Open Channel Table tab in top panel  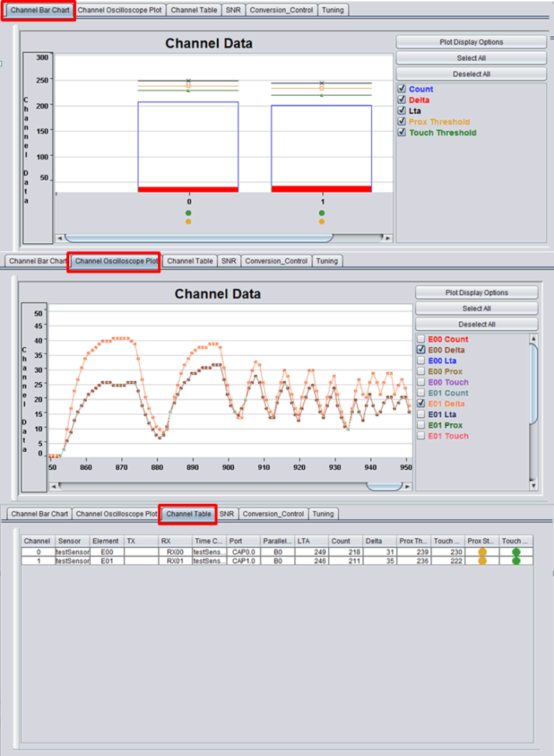point(194,10)
